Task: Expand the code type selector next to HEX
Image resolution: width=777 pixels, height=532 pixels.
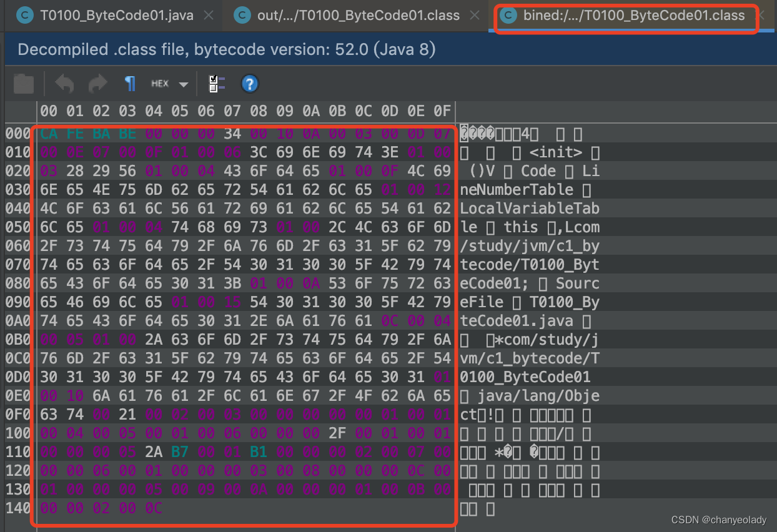Action: [x=183, y=84]
